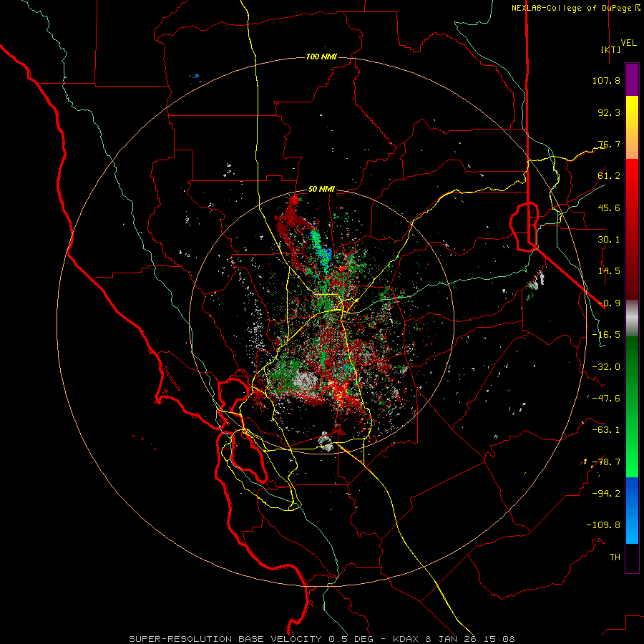Select the 30.1 legend value
Screen dimensions: 644x644
(x=609, y=240)
